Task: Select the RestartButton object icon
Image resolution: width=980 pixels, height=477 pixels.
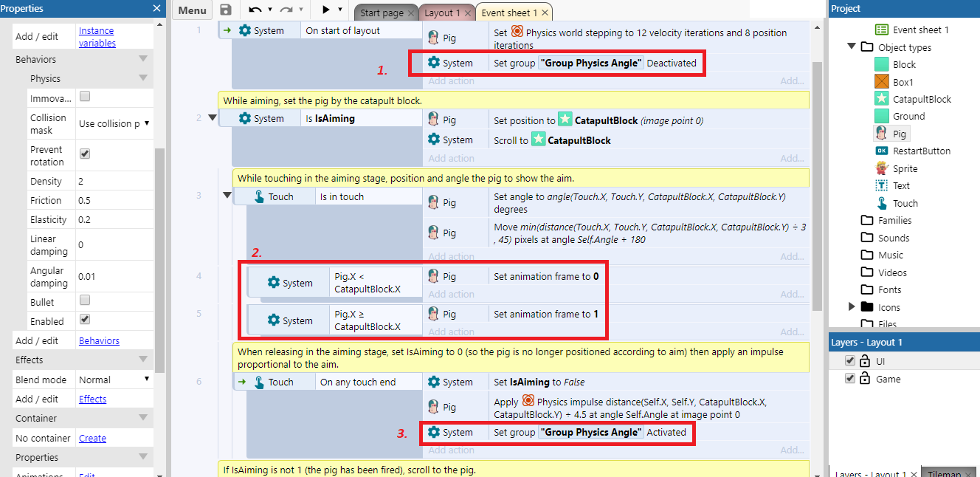Action: point(881,151)
